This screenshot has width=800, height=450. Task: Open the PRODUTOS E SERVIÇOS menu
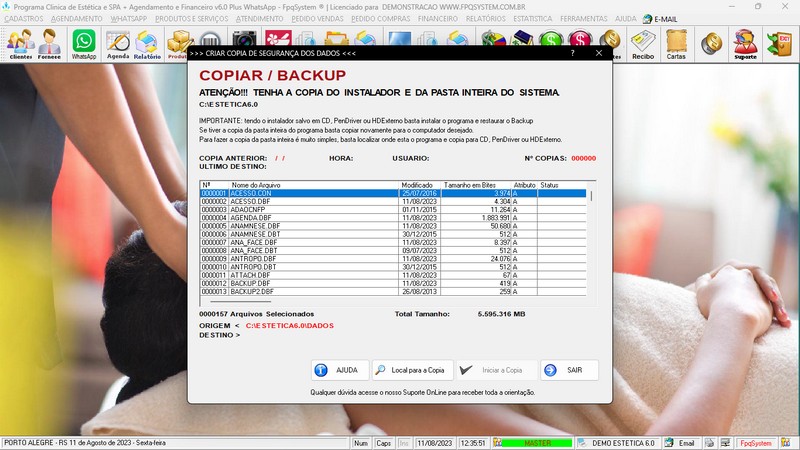point(191,19)
